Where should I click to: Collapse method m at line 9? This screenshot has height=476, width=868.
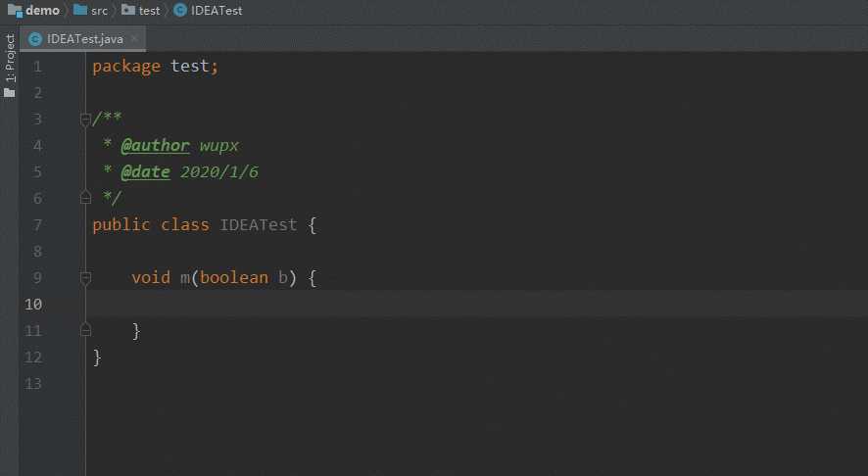pos(85,277)
